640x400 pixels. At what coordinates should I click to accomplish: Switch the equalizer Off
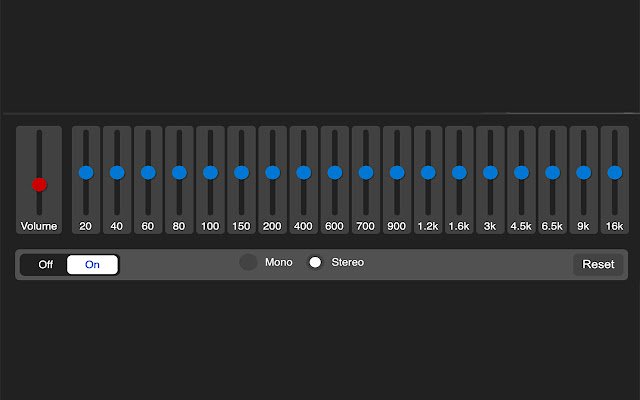[45, 264]
